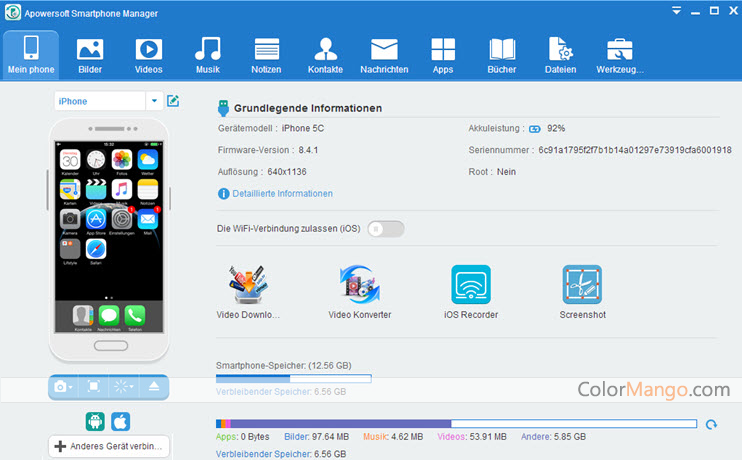Open the Dateien file icon

pyautogui.click(x=561, y=49)
